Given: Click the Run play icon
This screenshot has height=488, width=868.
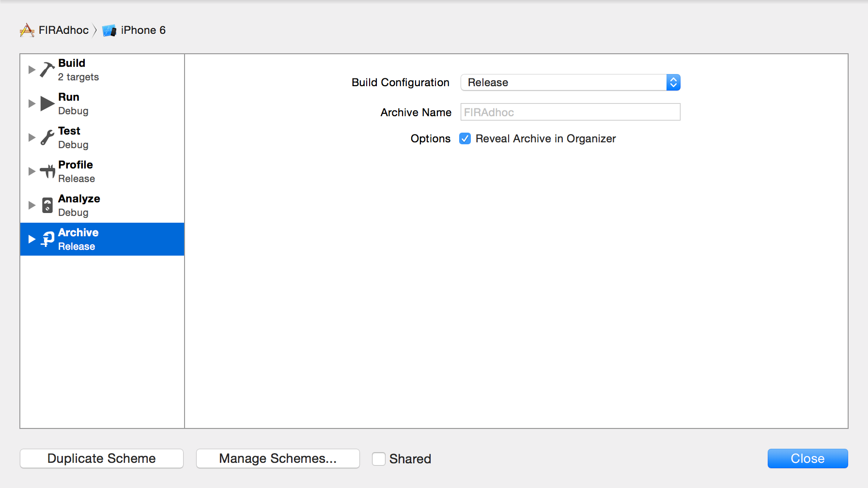Looking at the screenshot, I should (47, 104).
